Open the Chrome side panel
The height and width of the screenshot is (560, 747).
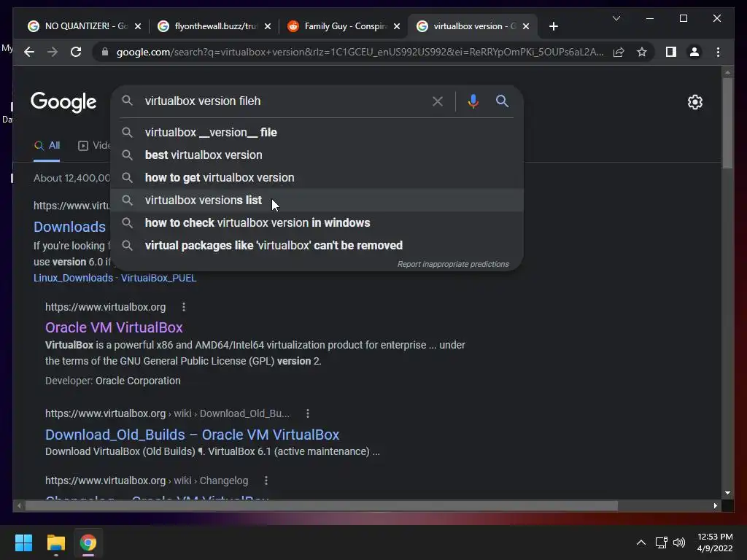[671, 52]
